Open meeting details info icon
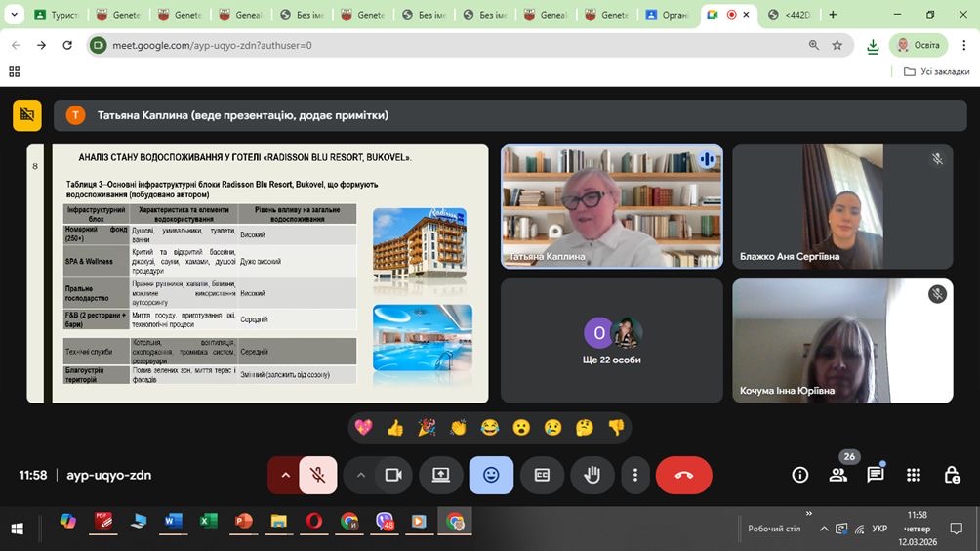 [799, 475]
